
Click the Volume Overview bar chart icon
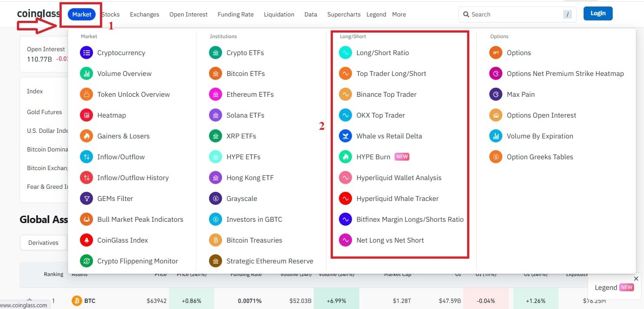(86, 73)
